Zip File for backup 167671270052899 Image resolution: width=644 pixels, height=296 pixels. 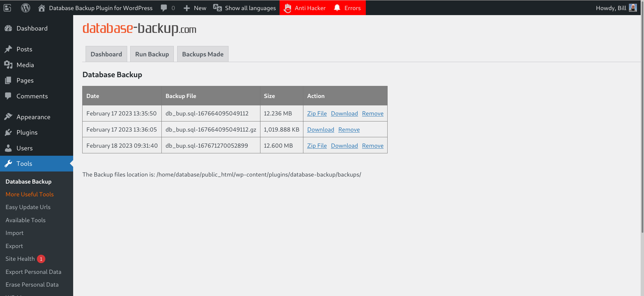(317, 146)
